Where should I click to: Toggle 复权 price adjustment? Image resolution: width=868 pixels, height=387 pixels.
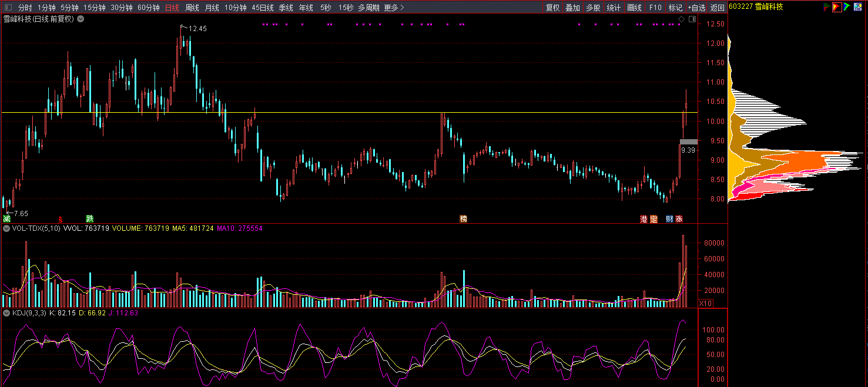click(552, 8)
